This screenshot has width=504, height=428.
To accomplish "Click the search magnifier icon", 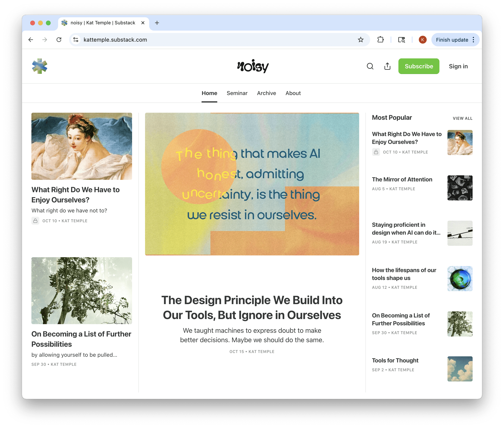I will [370, 66].
